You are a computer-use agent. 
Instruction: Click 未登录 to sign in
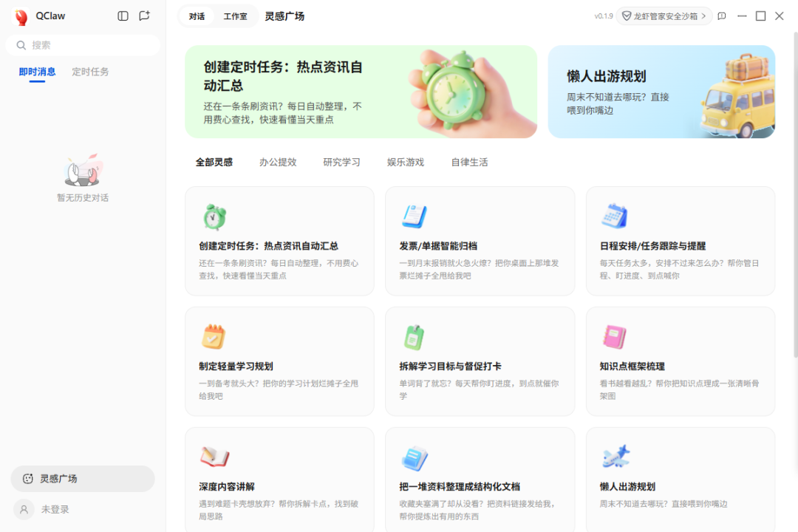[55, 509]
